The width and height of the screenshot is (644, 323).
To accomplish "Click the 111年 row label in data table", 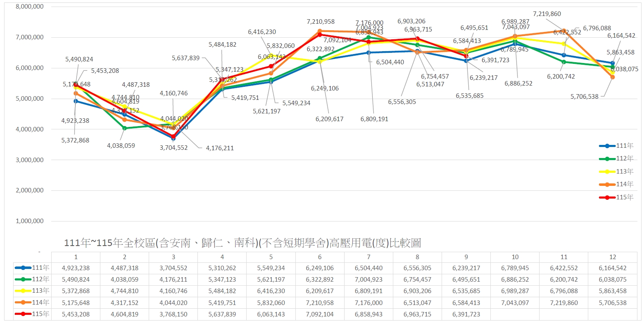I will 32,268.
